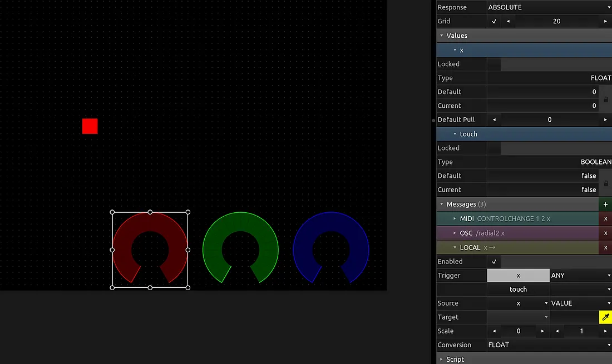Open the Target dropdown

[519, 317]
